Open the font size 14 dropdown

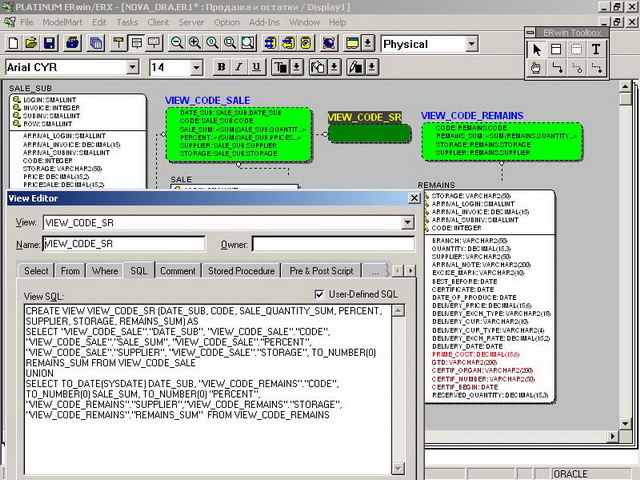(x=196, y=67)
